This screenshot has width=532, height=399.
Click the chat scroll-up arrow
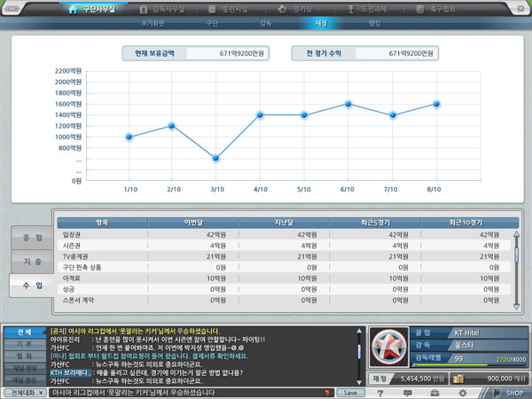359,331
